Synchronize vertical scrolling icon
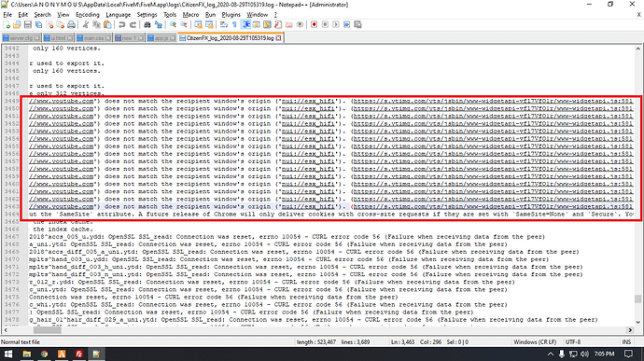644x361 pixels. (199, 24)
